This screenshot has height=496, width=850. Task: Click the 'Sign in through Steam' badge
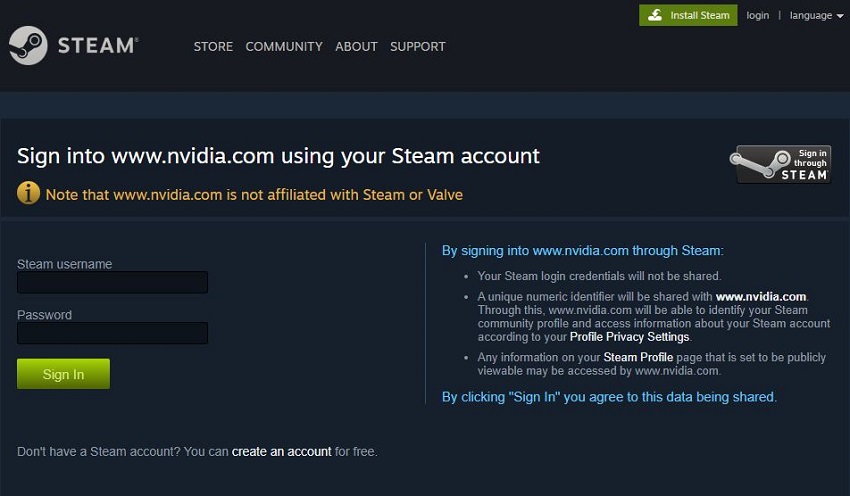[x=783, y=165]
